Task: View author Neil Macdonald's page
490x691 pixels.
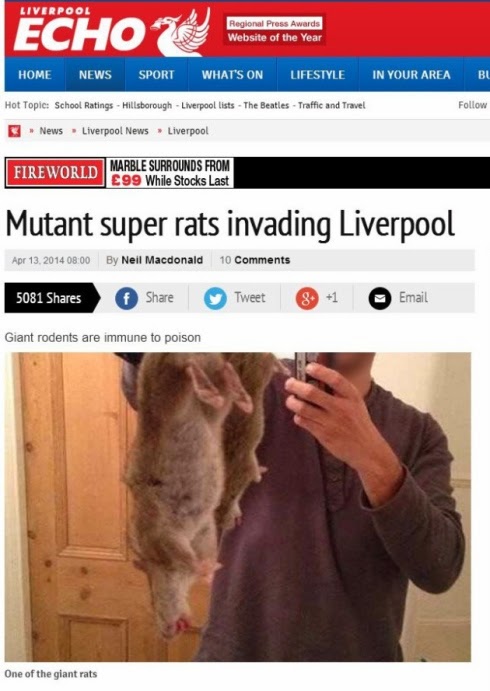Action: 162,260
